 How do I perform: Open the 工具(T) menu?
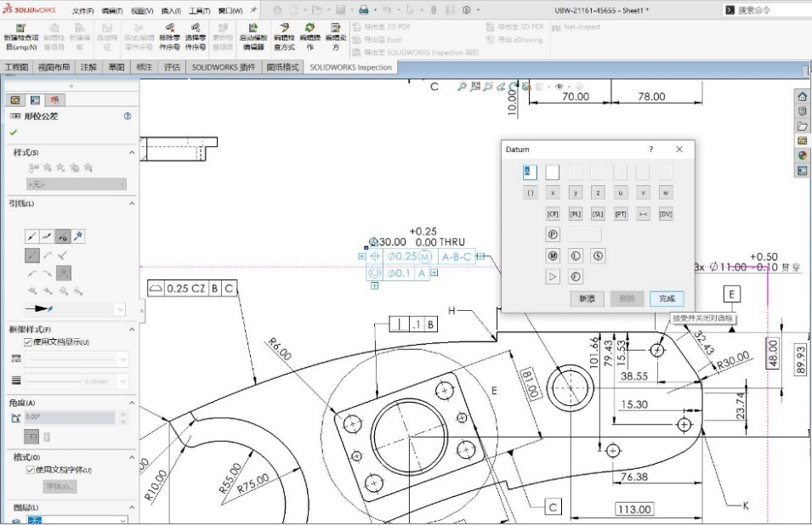pos(199,11)
